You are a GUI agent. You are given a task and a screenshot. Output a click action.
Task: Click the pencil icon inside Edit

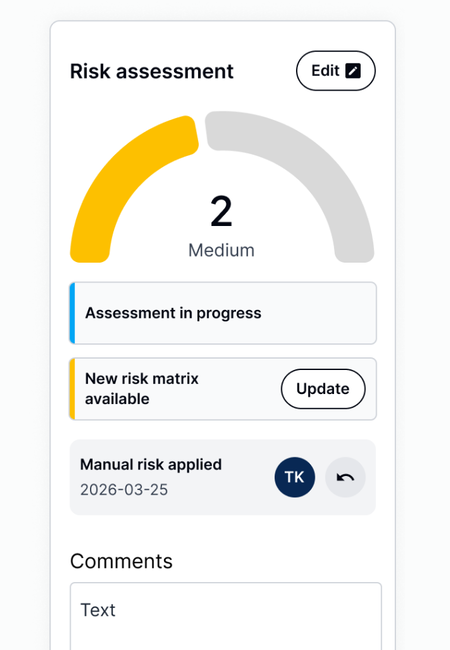(353, 71)
